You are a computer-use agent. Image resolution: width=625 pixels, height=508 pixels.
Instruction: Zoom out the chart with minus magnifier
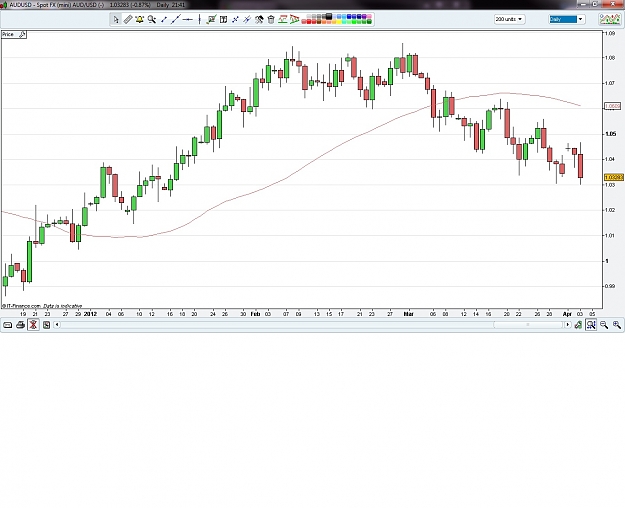[x=604, y=325]
